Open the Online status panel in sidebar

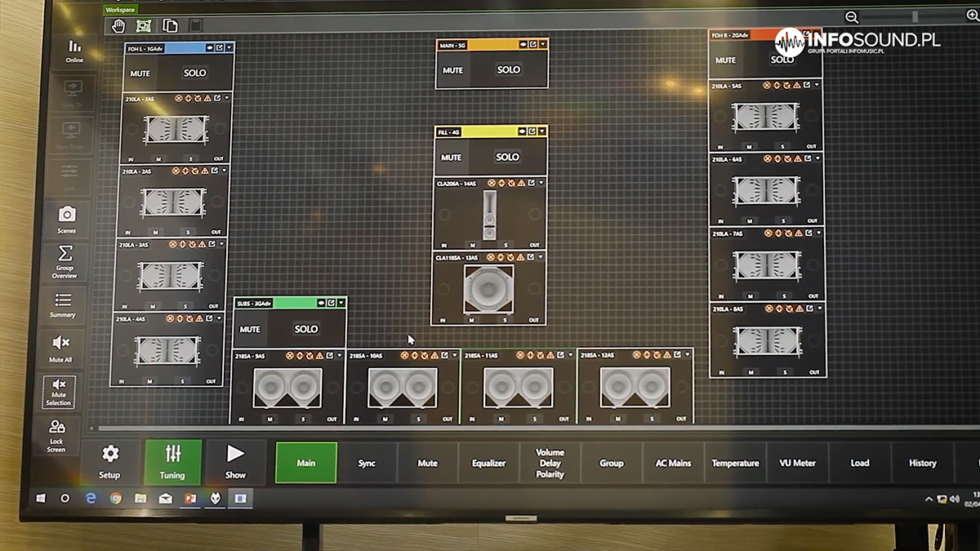[x=74, y=51]
